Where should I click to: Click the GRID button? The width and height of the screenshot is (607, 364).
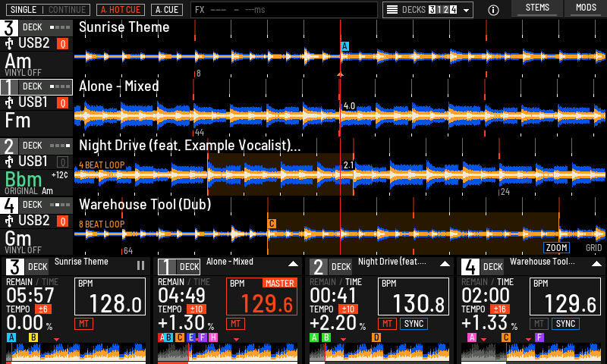click(593, 247)
